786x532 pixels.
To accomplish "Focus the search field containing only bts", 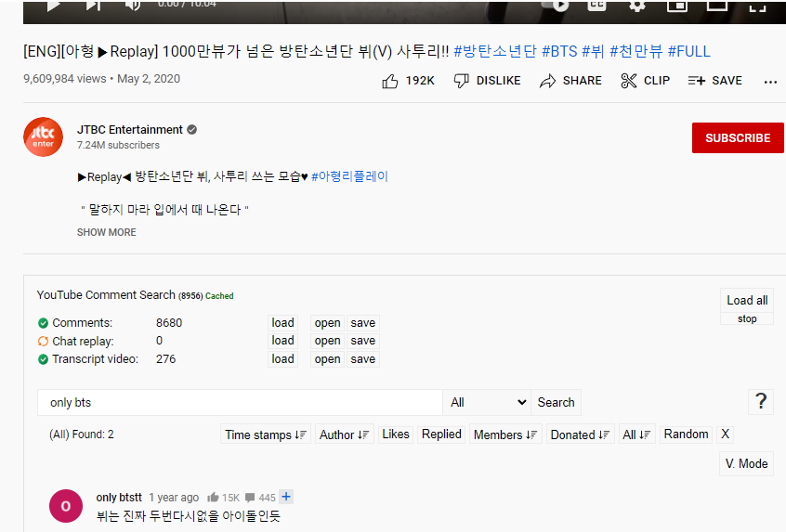I will [x=240, y=402].
